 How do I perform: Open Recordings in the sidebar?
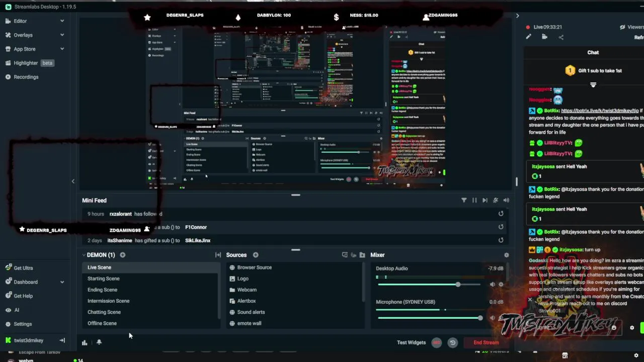tap(26, 77)
